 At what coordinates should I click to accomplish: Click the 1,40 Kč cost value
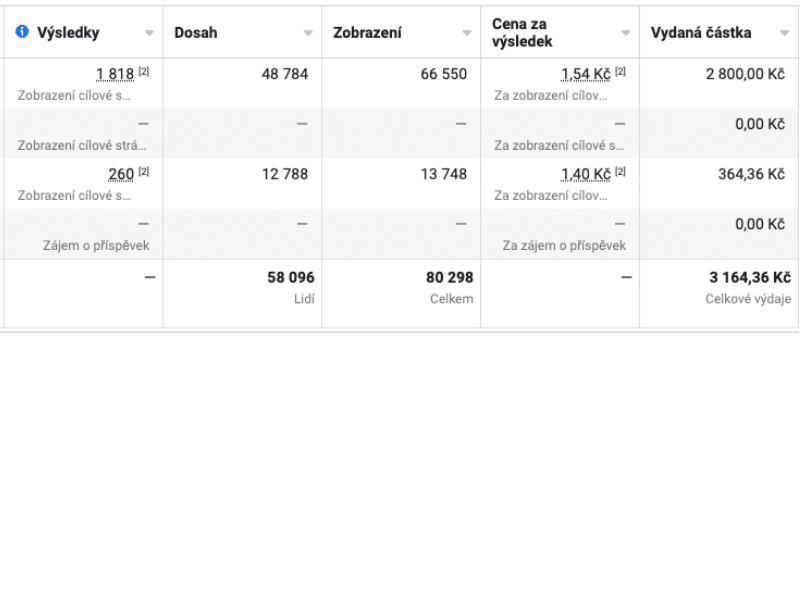[x=586, y=174]
